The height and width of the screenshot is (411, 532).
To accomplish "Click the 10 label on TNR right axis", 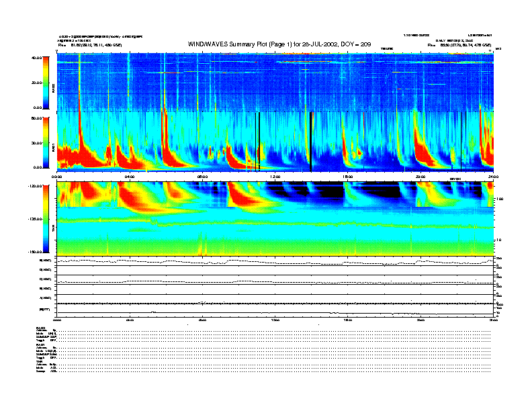I will pyautogui.click(x=499, y=240).
